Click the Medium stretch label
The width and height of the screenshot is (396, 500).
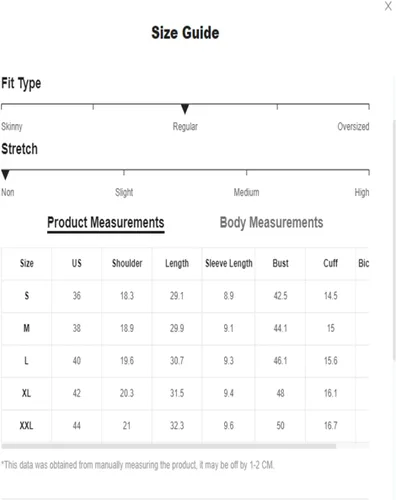tap(246, 192)
